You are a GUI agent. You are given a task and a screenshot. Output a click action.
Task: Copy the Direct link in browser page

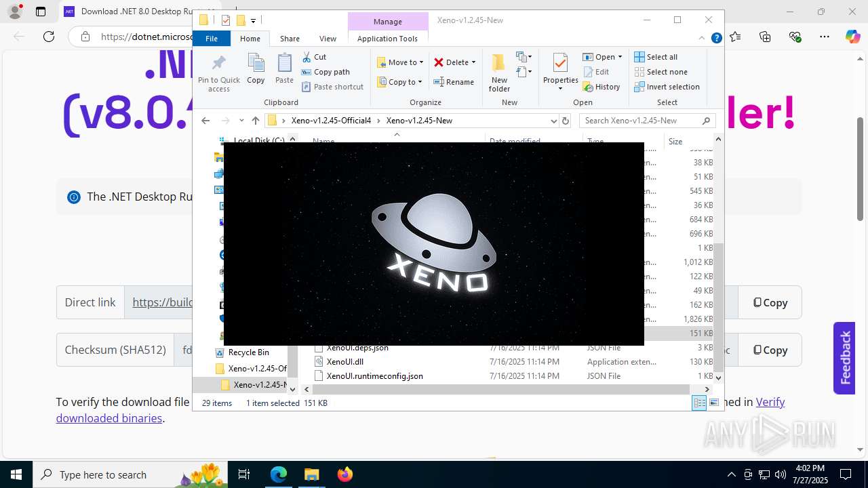(770, 302)
